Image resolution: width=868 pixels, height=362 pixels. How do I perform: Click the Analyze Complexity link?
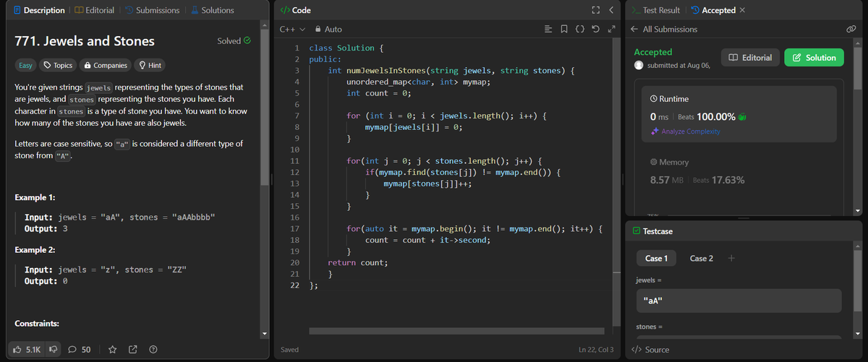coord(685,132)
